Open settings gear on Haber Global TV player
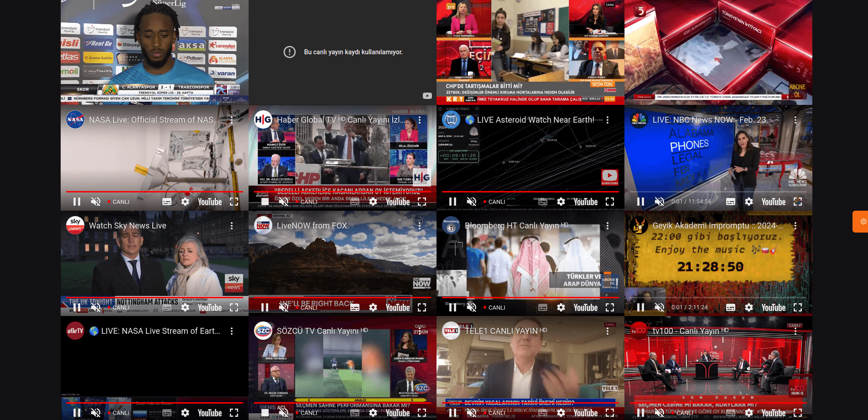 click(x=373, y=202)
